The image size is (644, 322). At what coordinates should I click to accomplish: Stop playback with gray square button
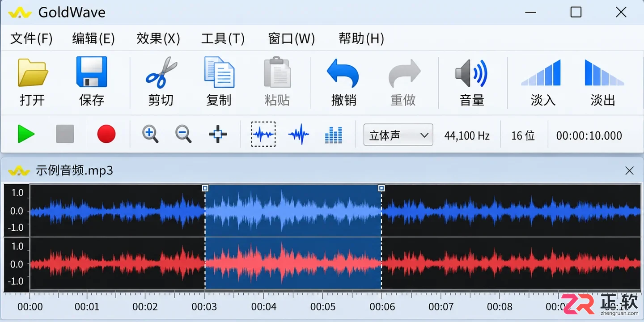point(65,134)
